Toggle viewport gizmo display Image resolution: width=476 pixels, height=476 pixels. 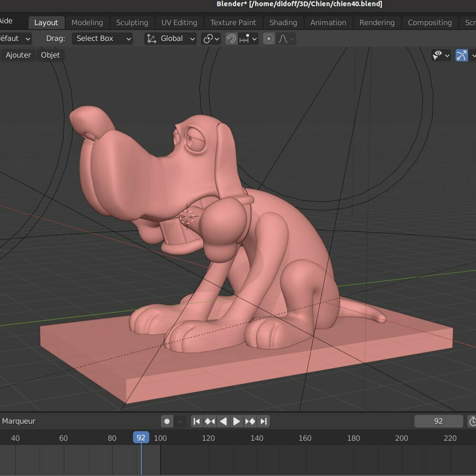pos(461,56)
